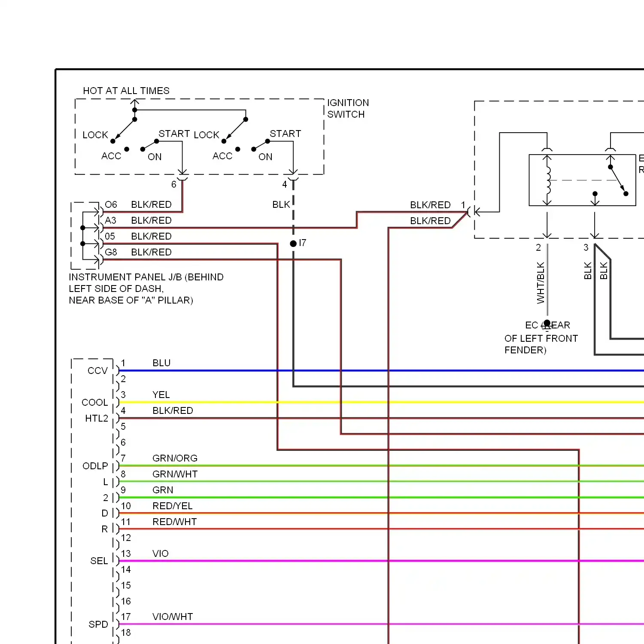
Task: Click the BLK/RED label beside A3
Action: (x=151, y=220)
